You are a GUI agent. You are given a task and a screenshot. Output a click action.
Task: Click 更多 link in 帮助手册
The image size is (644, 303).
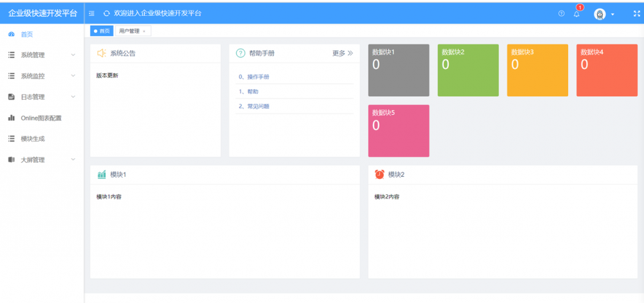343,53
